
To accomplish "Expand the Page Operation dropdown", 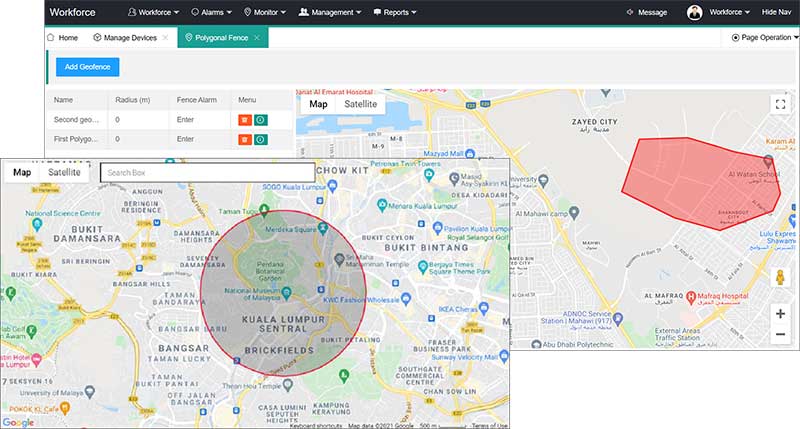I will tap(765, 37).
